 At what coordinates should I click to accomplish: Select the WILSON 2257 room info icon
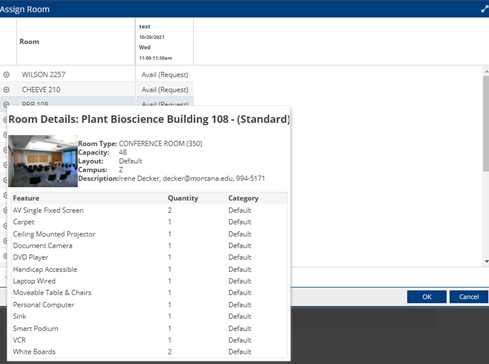[6, 75]
